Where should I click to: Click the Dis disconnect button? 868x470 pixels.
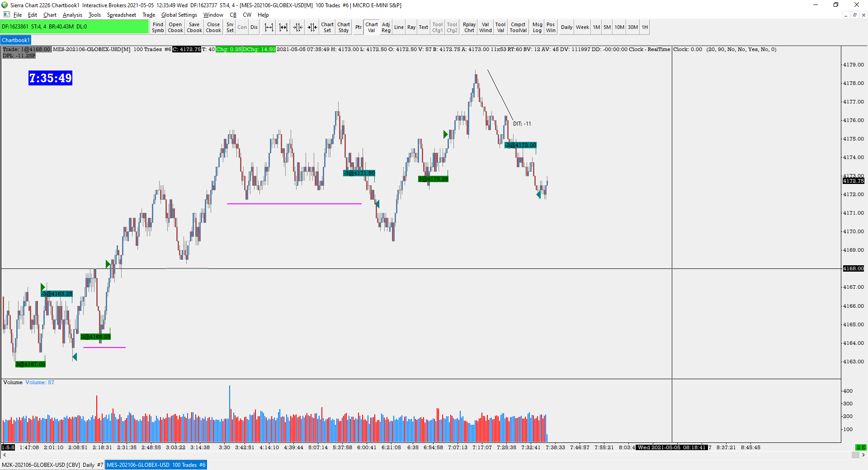254,27
